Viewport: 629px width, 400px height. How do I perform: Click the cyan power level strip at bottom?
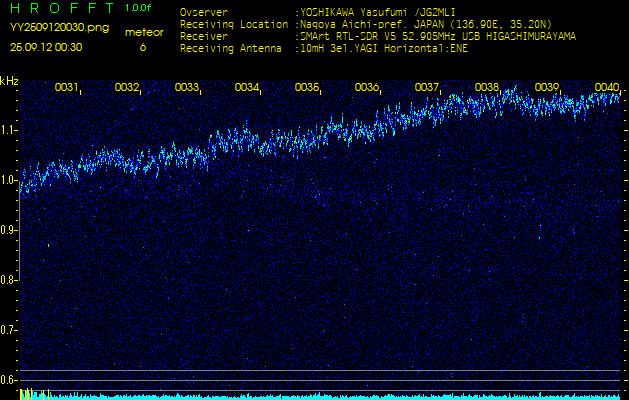[320, 396]
